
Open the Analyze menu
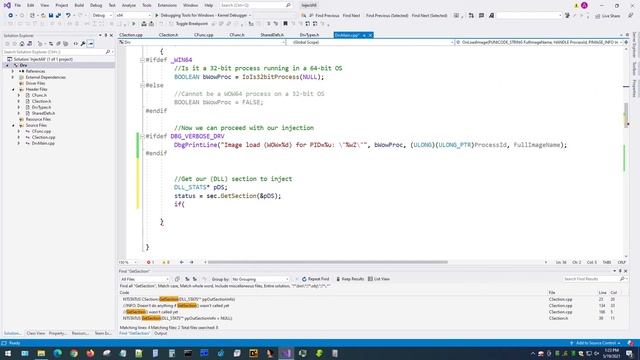(x=129, y=5)
